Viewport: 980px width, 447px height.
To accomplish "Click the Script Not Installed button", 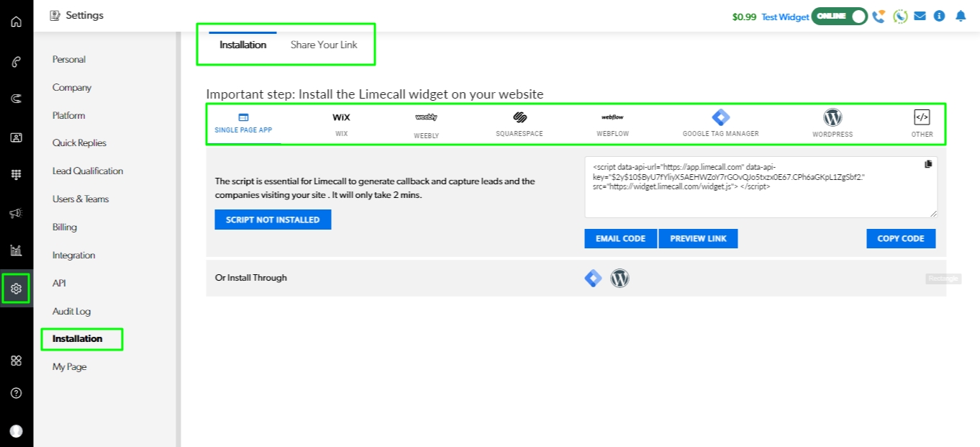I will (273, 220).
